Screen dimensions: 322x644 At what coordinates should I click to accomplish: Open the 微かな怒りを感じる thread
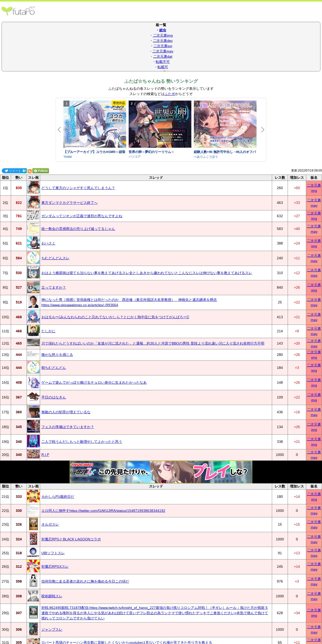point(57,355)
